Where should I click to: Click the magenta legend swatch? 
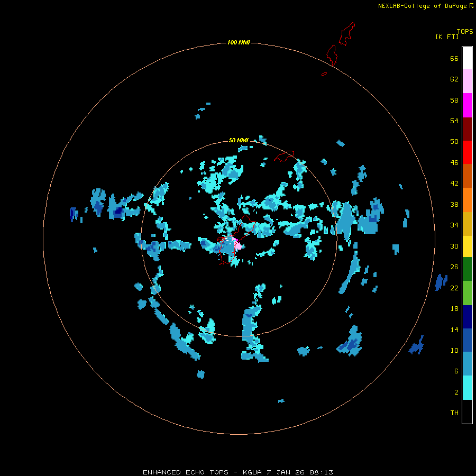[x=467, y=105]
